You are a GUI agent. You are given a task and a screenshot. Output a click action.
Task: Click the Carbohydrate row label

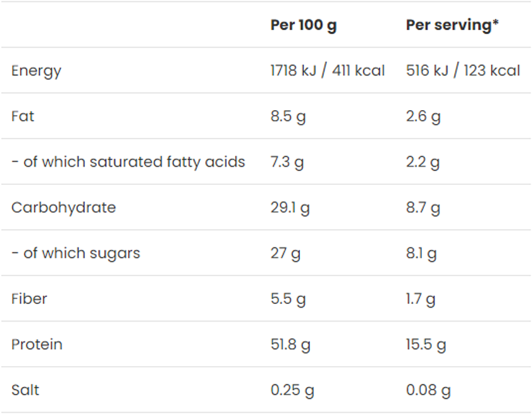coord(64,208)
